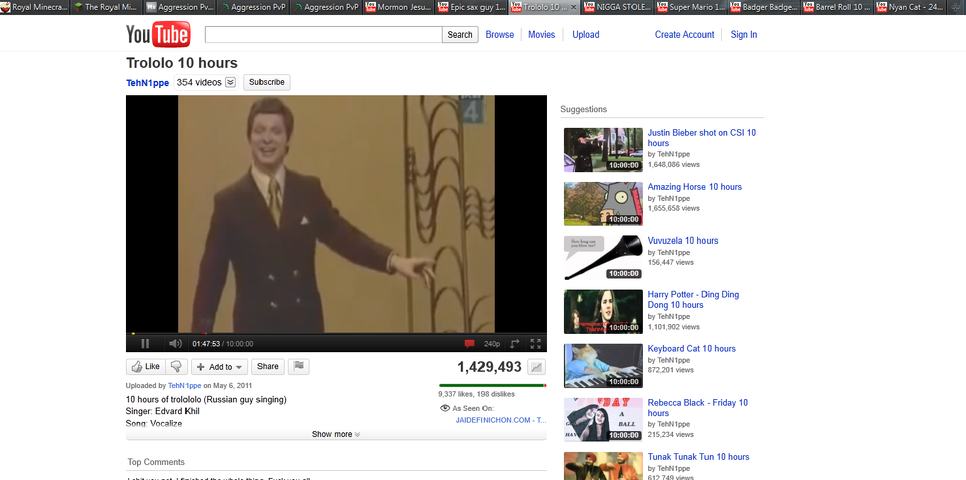Open the Movies page
Image resolution: width=966 pixels, height=480 pixels.
coord(542,35)
